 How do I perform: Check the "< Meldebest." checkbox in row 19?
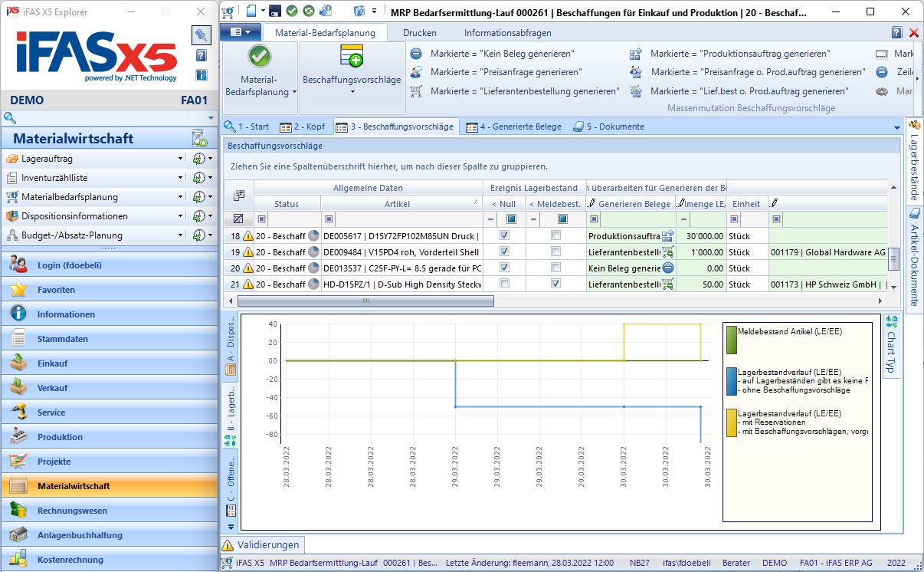pyautogui.click(x=555, y=252)
